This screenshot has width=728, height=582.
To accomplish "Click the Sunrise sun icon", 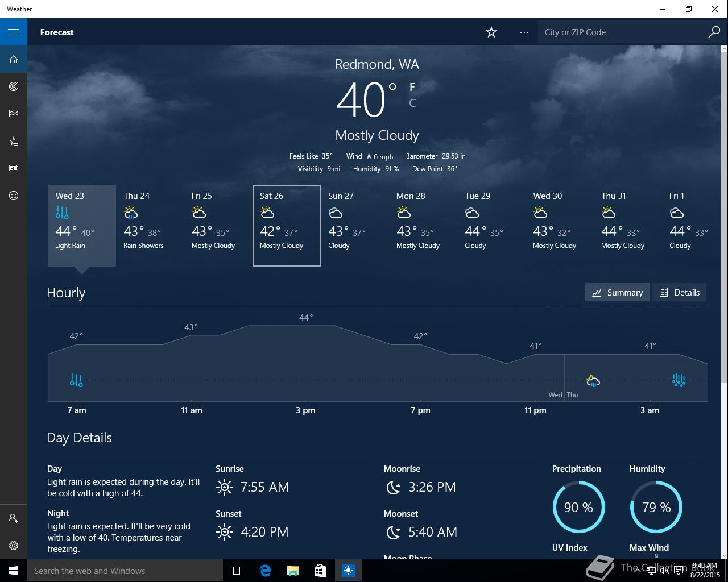I will 224,487.
